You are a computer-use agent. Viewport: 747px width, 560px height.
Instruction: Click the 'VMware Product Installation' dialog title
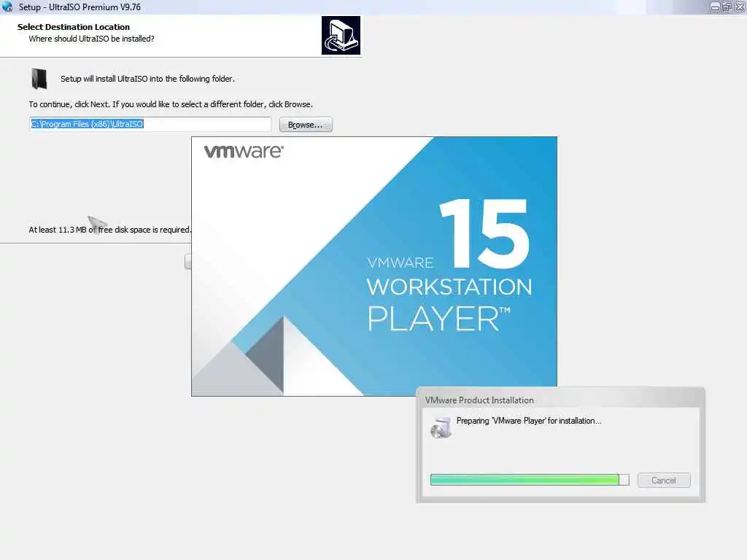[x=479, y=400]
